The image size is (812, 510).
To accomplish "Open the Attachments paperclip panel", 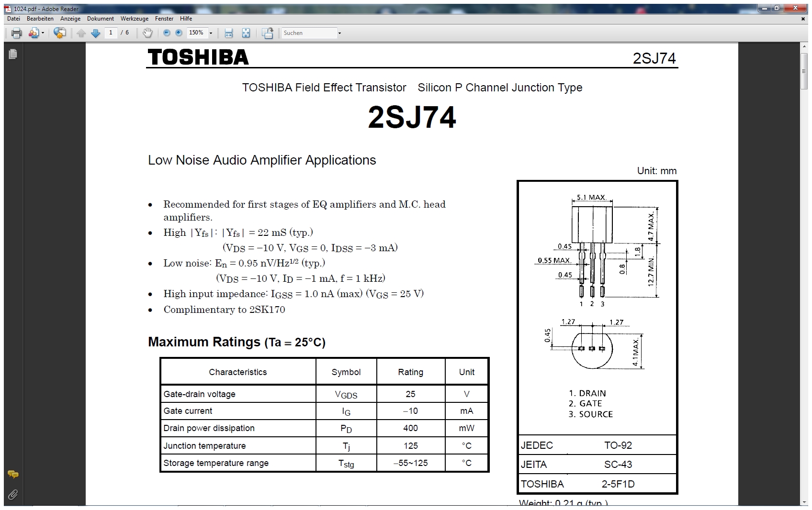I will (x=13, y=494).
